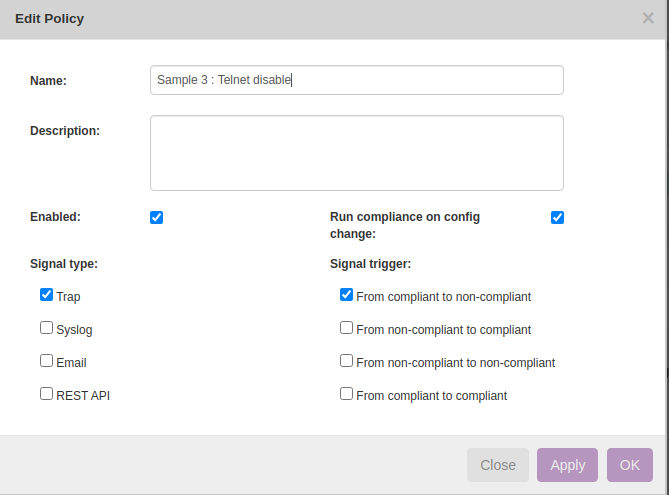Click the Description text area
The image size is (669, 495).
point(357,153)
